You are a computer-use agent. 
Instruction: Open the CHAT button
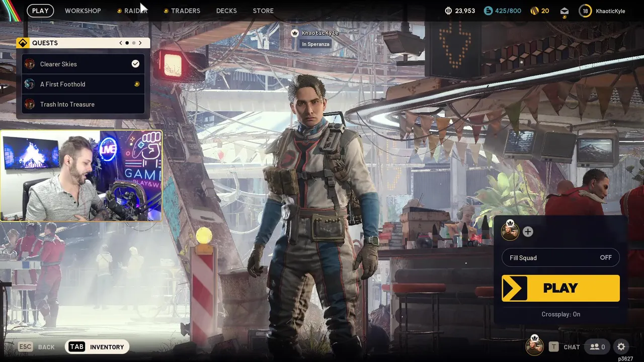pos(564,347)
